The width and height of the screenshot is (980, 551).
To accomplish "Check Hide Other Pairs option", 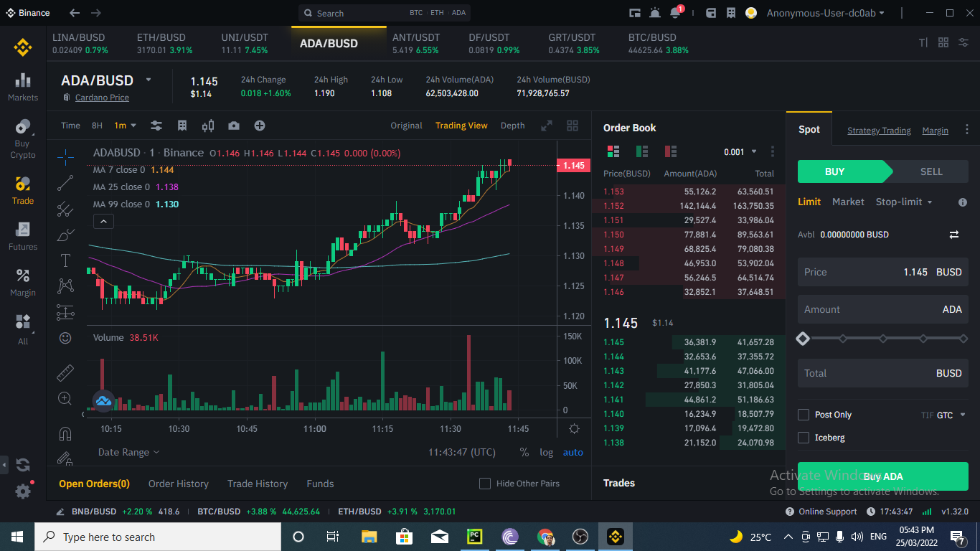I will click(x=485, y=484).
